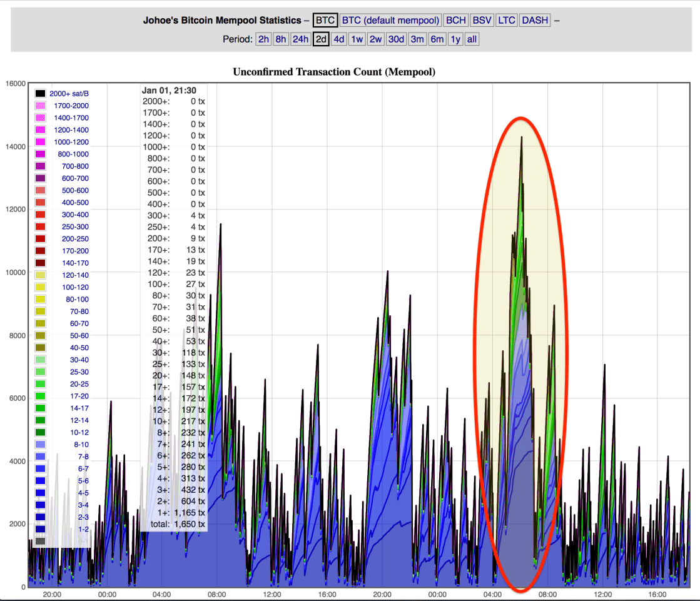Choose the 30d period

pos(396,39)
